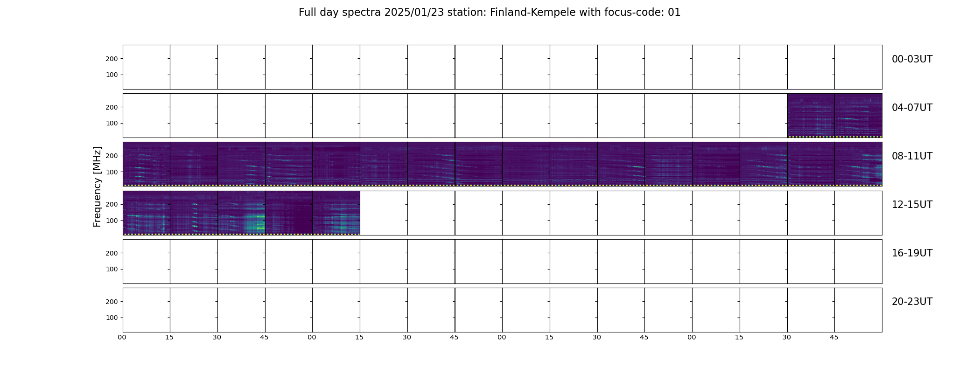Click the '00-03UT' row label

[x=912, y=59]
